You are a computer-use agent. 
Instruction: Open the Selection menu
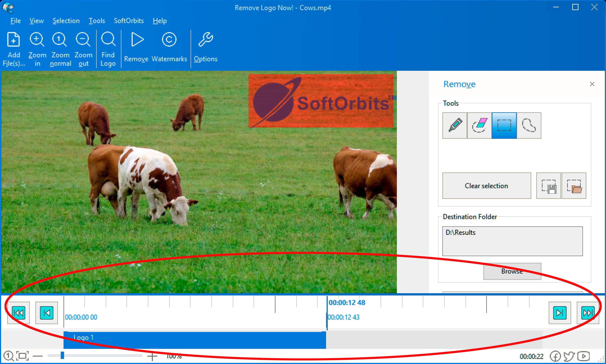pos(66,21)
